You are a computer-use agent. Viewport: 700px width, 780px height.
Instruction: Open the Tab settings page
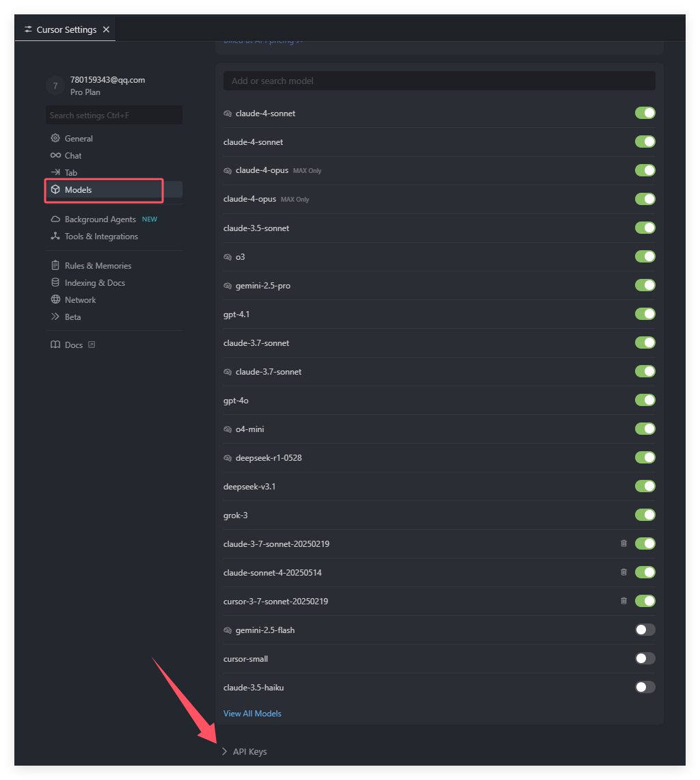tap(114, 173)
